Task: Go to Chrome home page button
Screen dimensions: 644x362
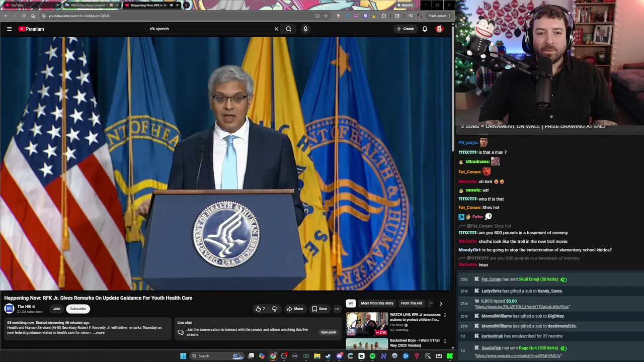Action: [33, 16]
